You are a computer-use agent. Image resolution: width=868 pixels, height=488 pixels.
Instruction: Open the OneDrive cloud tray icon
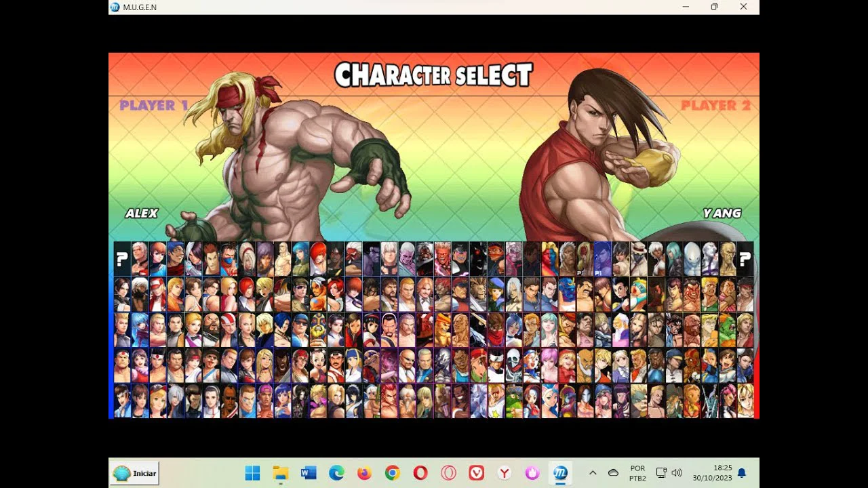[x=613, y=473]
